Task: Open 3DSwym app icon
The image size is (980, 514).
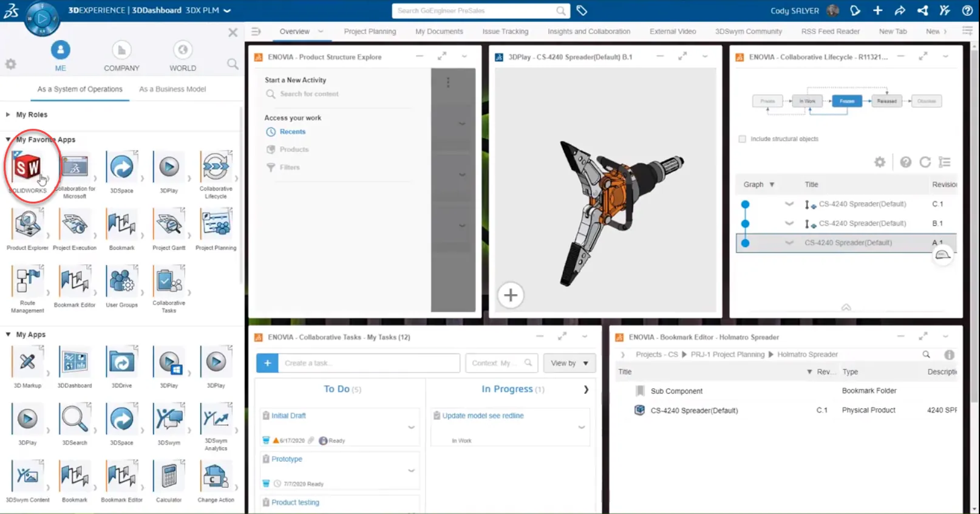Action: [x=169, y=419]
